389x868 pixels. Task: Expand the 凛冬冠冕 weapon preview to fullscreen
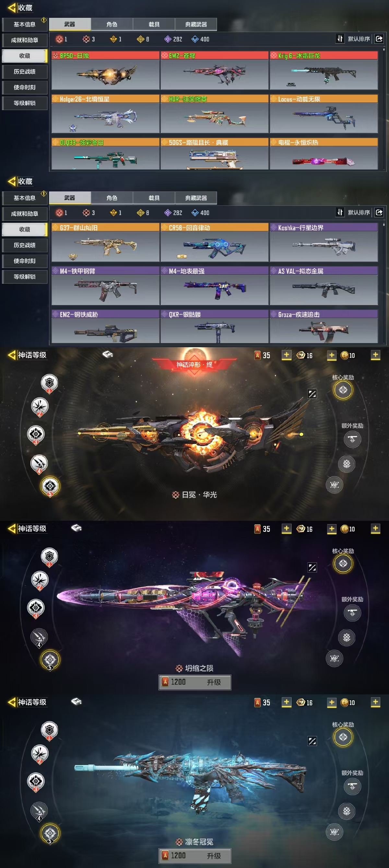pyautogui.click(x=312, y=741)
